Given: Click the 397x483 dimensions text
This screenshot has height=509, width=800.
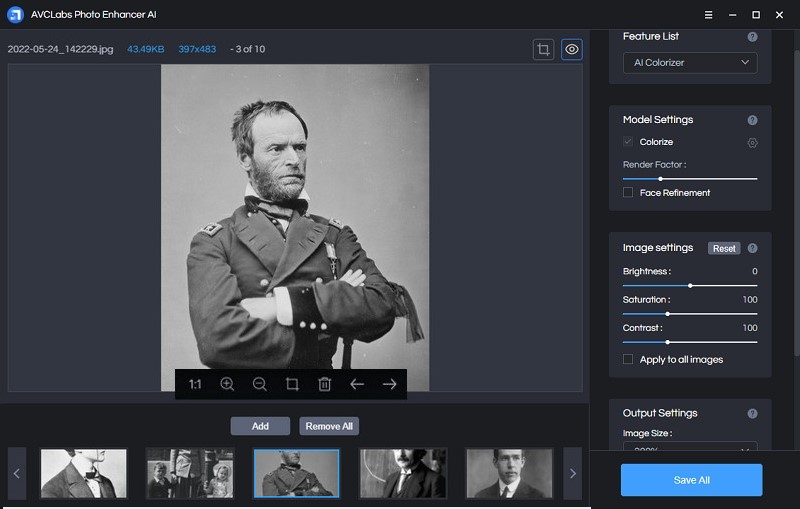Looking at the screenshot, I should coord(197,49).
